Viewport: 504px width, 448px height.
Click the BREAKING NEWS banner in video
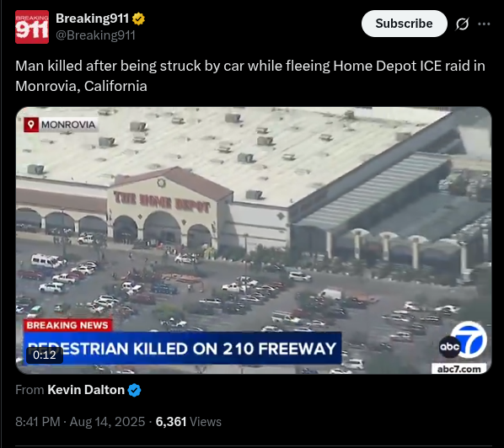pyautogui.click(x=67, y=325)
